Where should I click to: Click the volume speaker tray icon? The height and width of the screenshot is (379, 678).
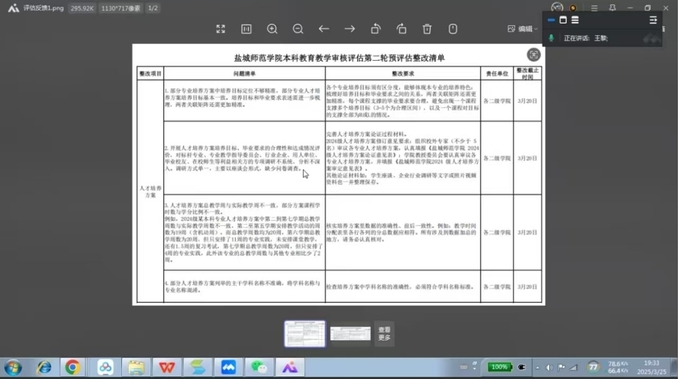pyautogui.click(x=549, y=367)
